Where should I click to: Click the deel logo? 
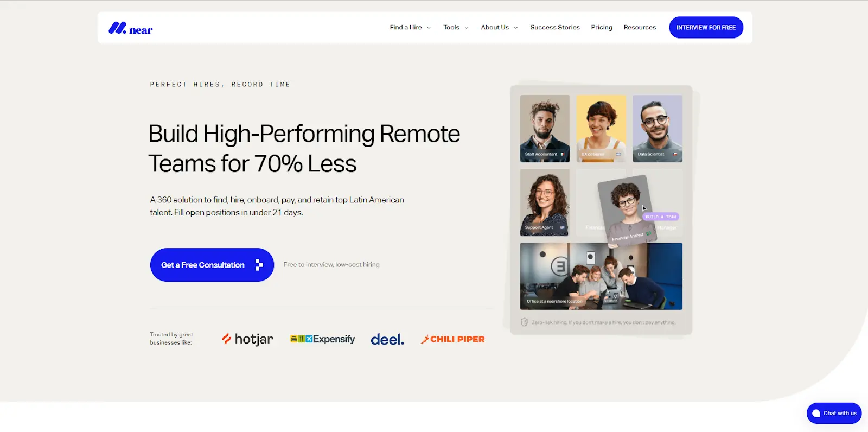387,340
